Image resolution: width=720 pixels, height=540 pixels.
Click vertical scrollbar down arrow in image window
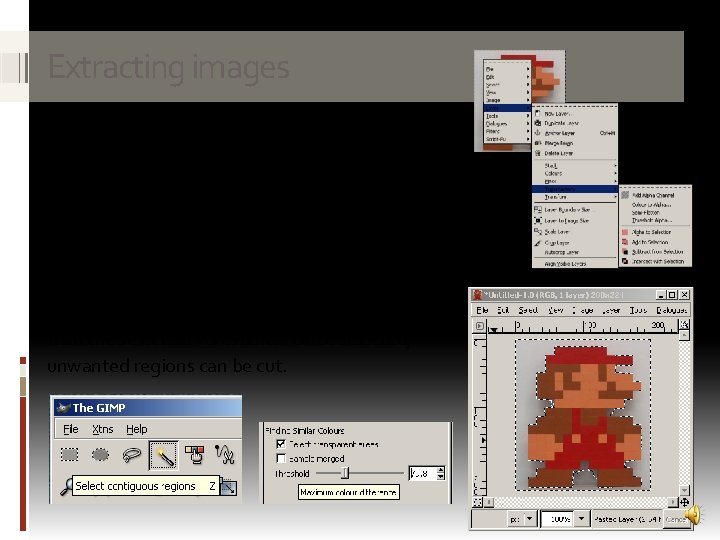click(684, 491)
